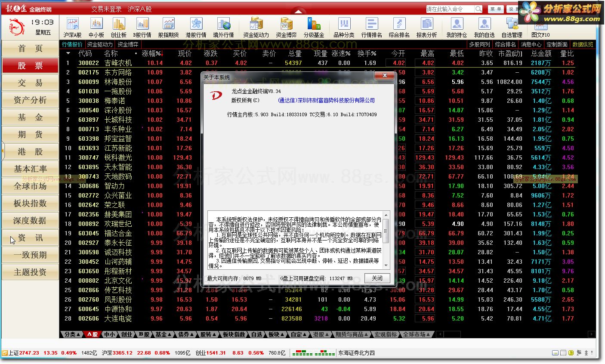Click inside the command input field

coord(451,9)
